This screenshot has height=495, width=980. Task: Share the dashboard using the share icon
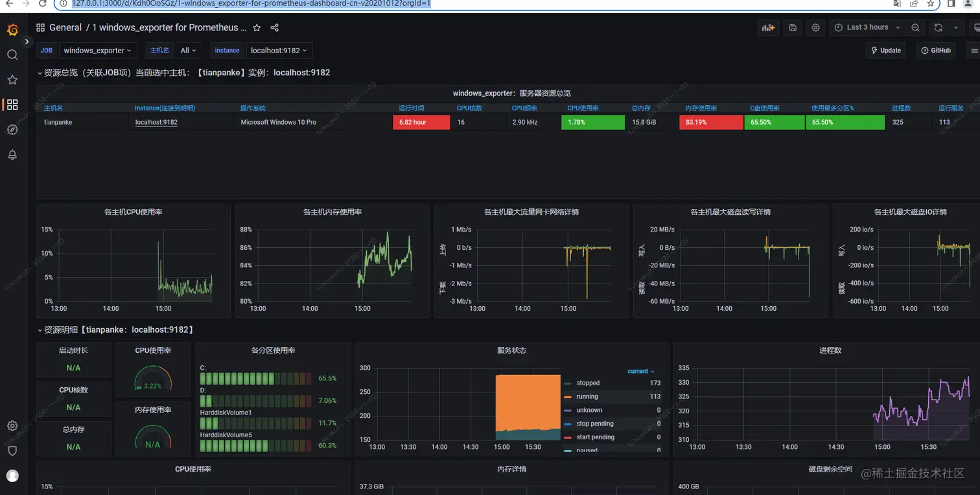[274, 28]
